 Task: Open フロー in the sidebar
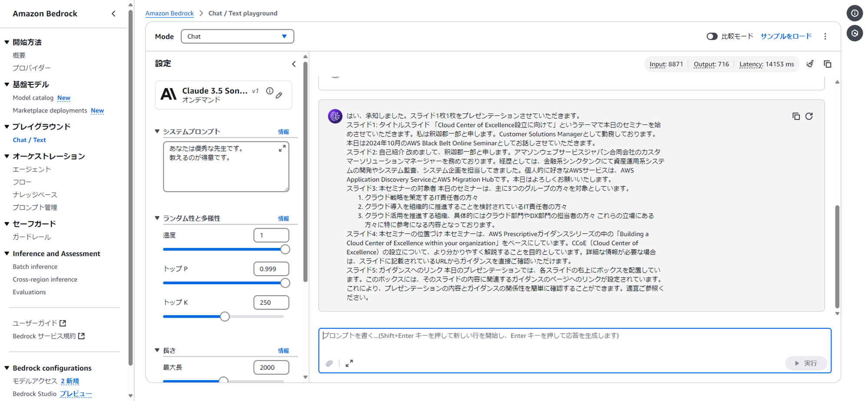coord(22,182)
